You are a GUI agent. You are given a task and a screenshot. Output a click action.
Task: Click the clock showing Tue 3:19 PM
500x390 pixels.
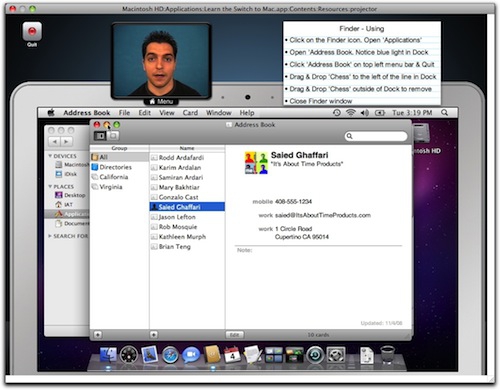pyautogui.click(x=412, y=113)
